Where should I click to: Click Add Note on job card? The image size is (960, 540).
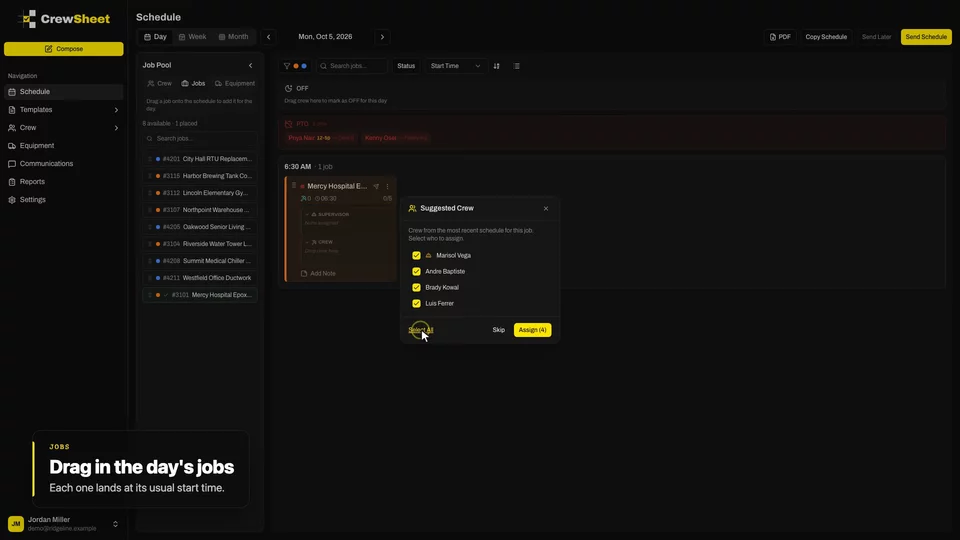coord(318,274)
